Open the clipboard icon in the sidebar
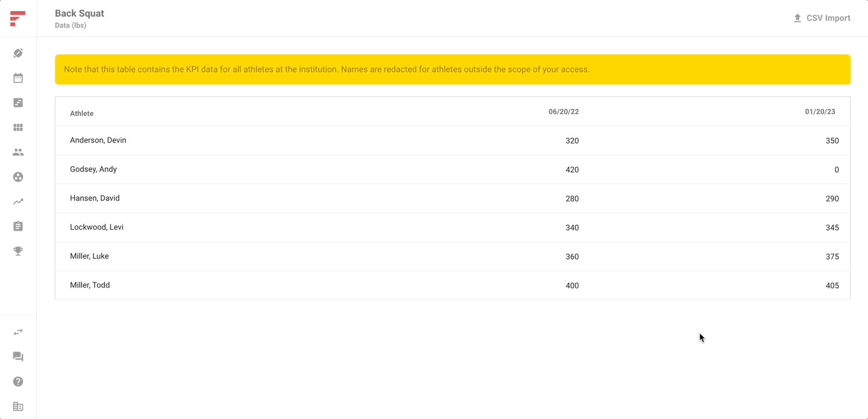Image resolution: width=868 pixels, height=419 pixels. click(x=18, y=226)
